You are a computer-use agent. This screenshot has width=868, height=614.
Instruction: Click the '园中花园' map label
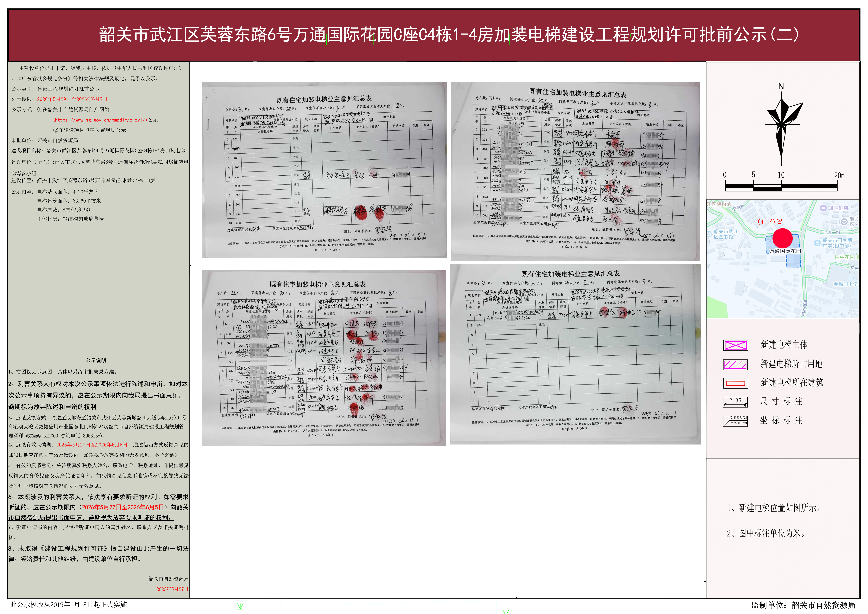tap(845, 257)
